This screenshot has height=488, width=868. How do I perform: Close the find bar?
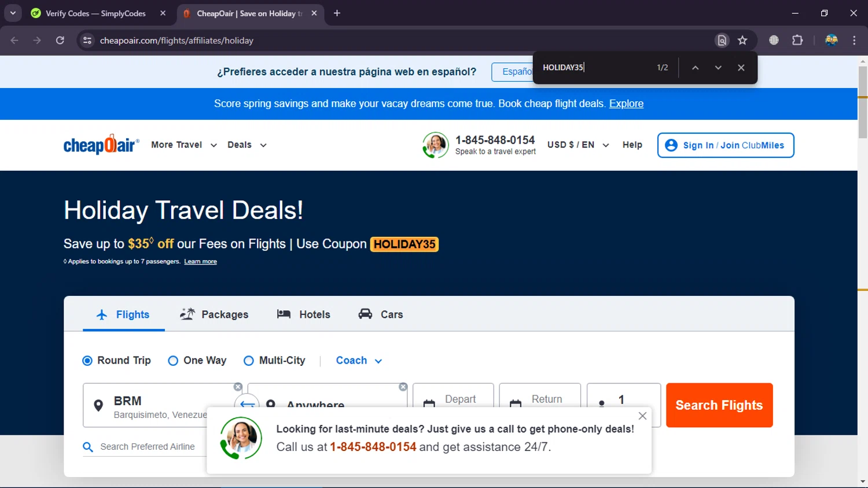click(741, 68)
